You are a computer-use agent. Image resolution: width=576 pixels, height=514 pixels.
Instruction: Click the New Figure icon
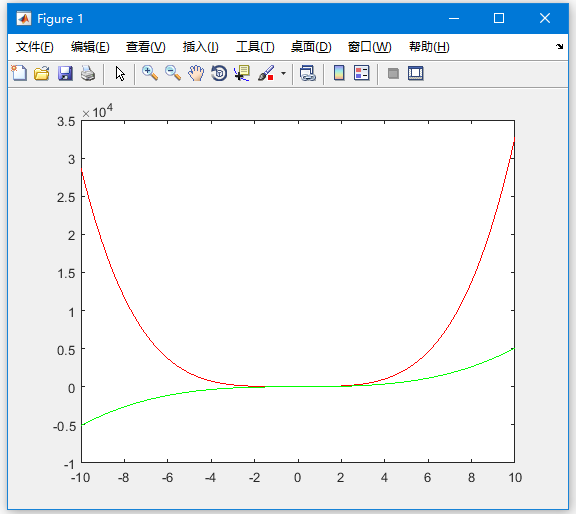coord(19,73)
